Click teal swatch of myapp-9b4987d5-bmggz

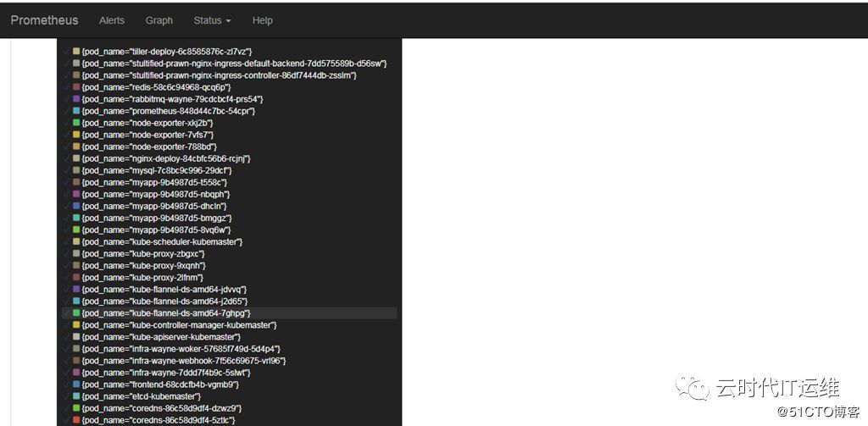pyautogui.click(x=76, y=218)
